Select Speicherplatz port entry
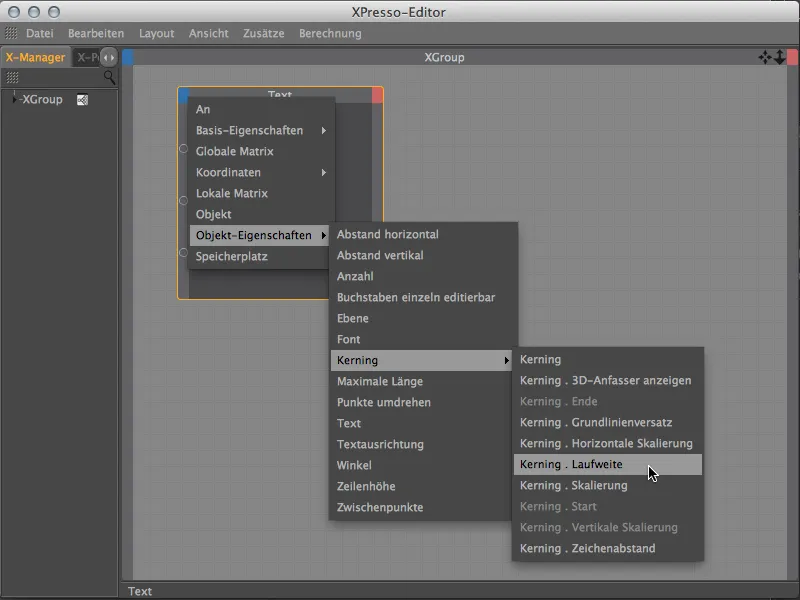800x600 pixels. (260, 256)
